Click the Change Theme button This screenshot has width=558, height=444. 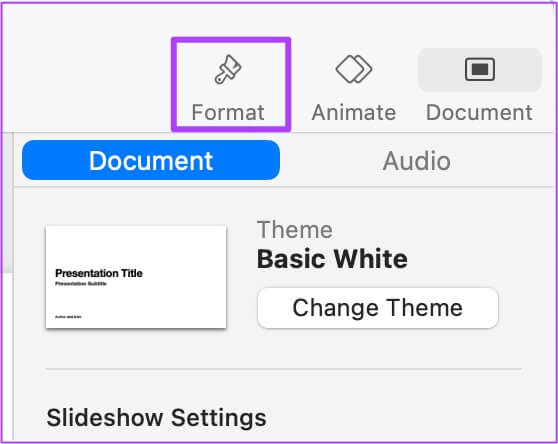pos(378,308)
